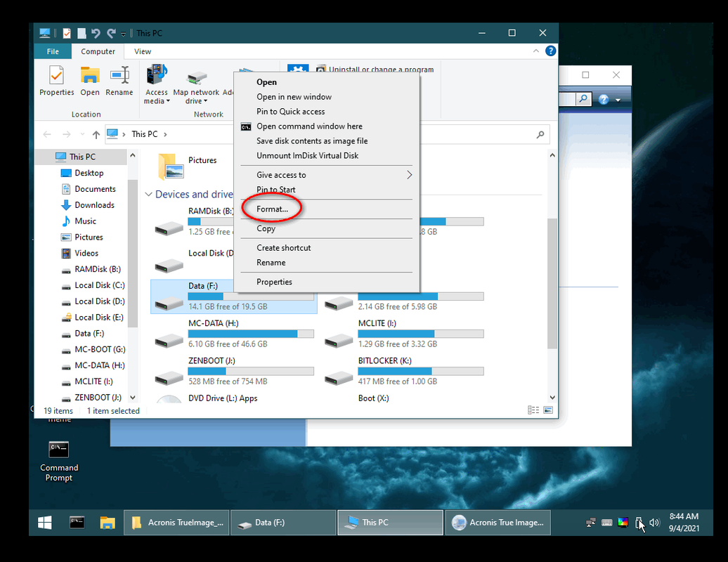The image size is (728, 562).
Task: Select the Data (F:) drive
Action: pos(233,296)
